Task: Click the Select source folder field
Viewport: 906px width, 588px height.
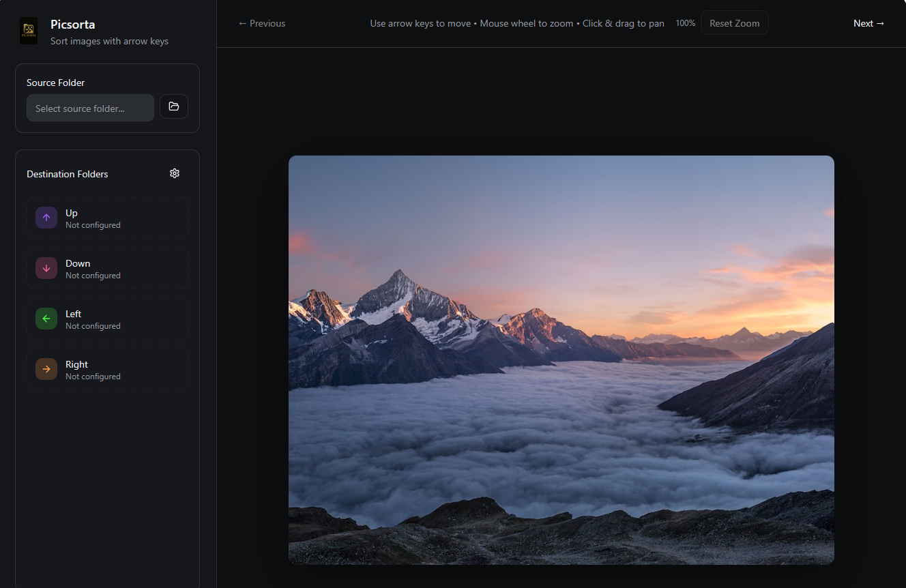Action: tap(89, 108)
